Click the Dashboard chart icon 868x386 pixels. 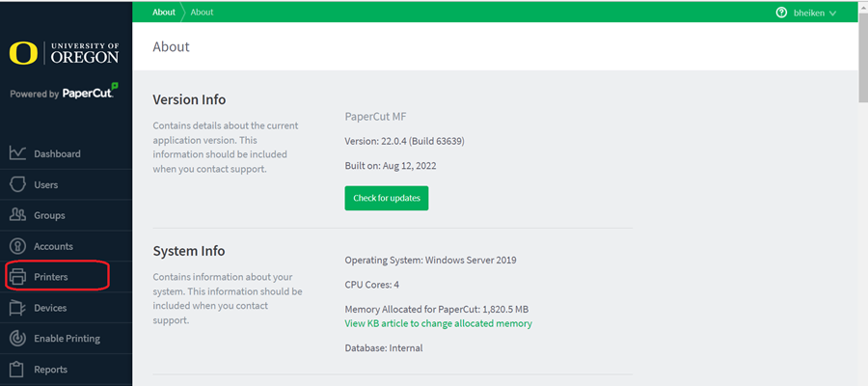(17, 153)
